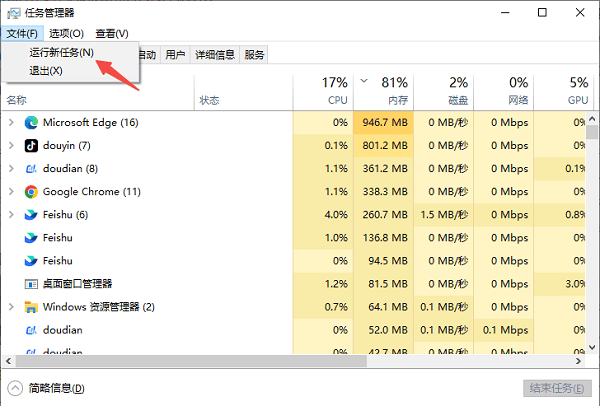Click the Feishu (6) process icon
Viewport: 600px width, 406px height.
pyautogui.click(x=31, y=214)
